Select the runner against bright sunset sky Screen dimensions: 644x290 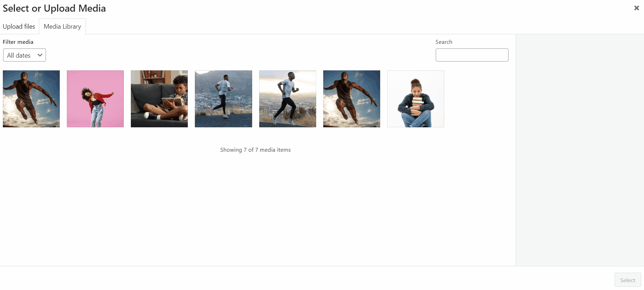pos(288,99)
